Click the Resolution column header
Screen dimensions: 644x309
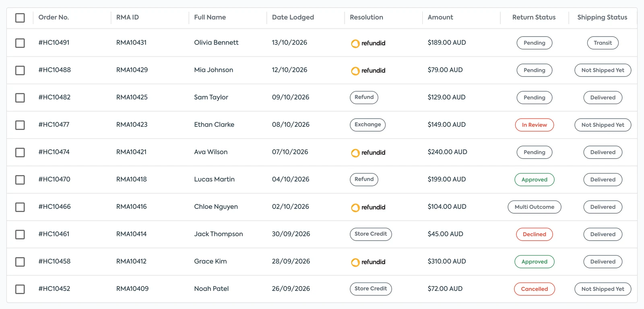366,17
